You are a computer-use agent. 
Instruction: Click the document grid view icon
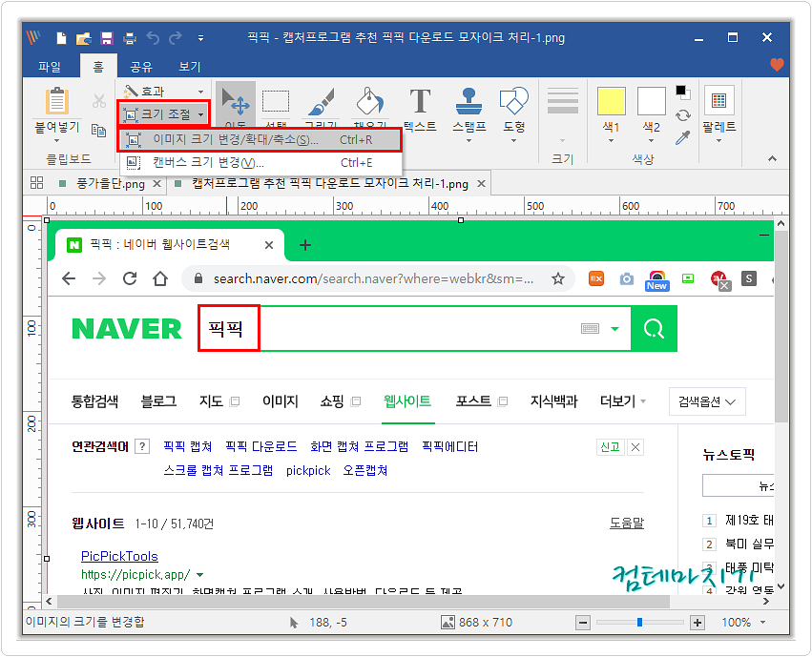pos(36,183)
